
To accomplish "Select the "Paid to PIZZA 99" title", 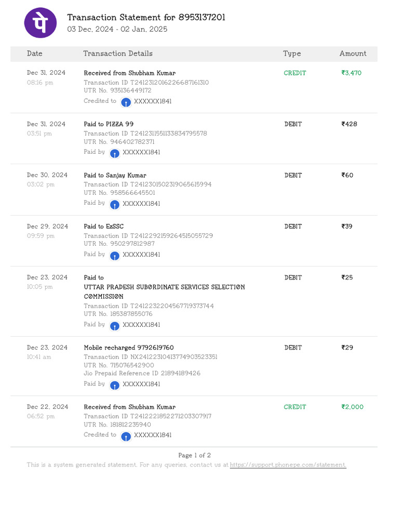I will pos(109,124).
